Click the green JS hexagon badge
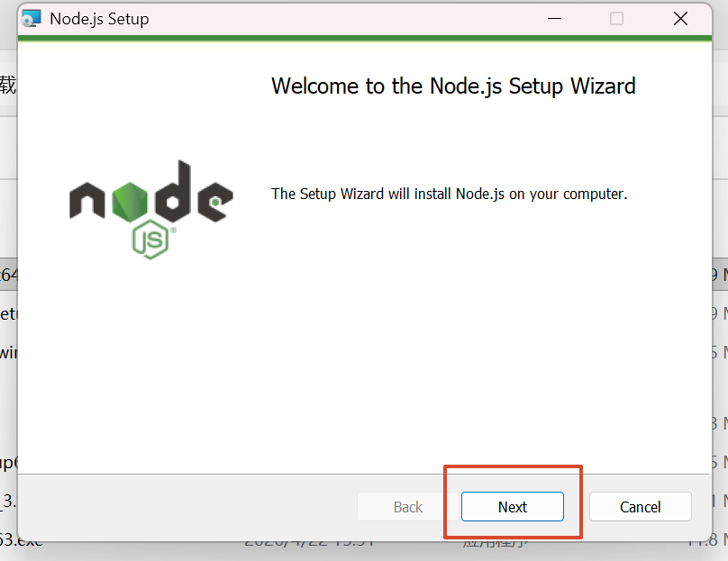Viewport: 728px width, 561px height. pos(150,240)
